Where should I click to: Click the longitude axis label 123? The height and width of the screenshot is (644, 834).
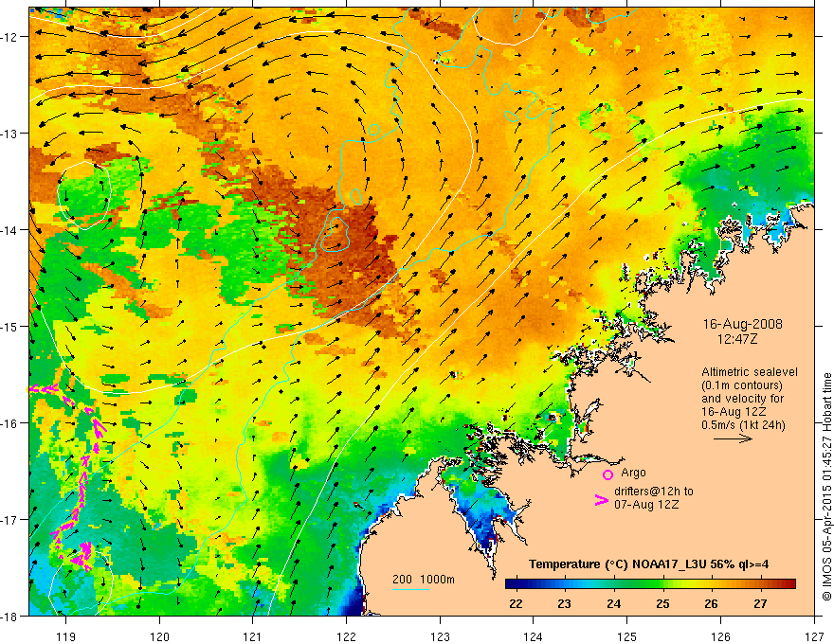click(440, 636)
